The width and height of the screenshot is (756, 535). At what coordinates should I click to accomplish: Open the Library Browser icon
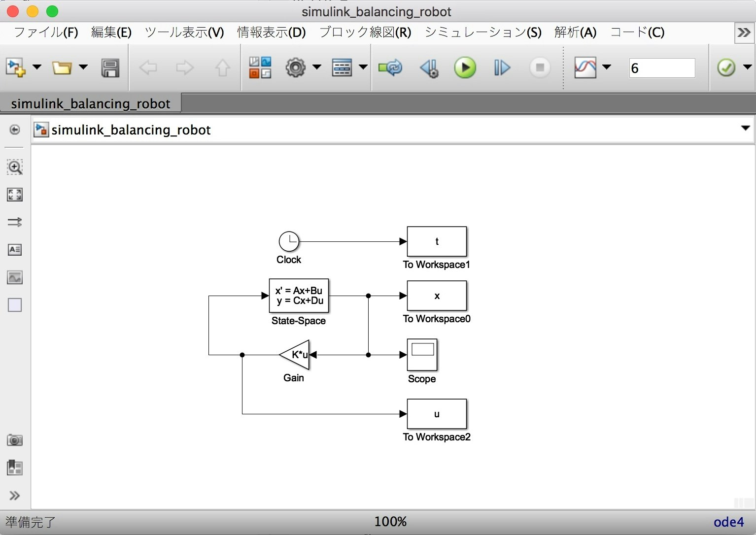point(260,67)
